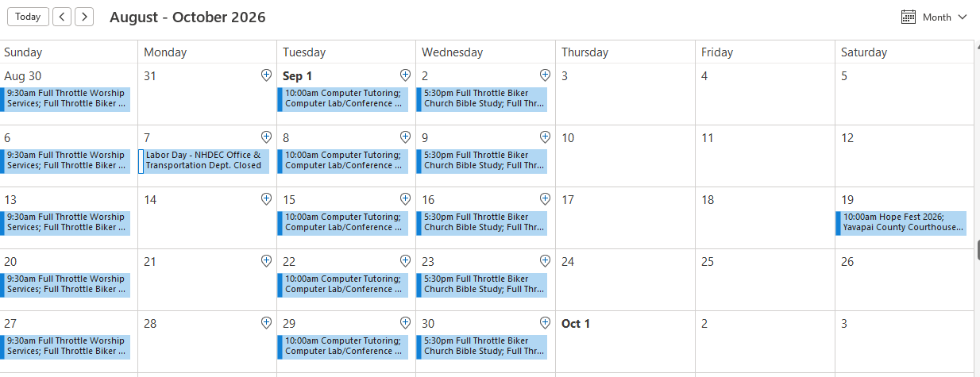Open Hope Fest 2026 event on the 19th

click(x=901, y=223)
